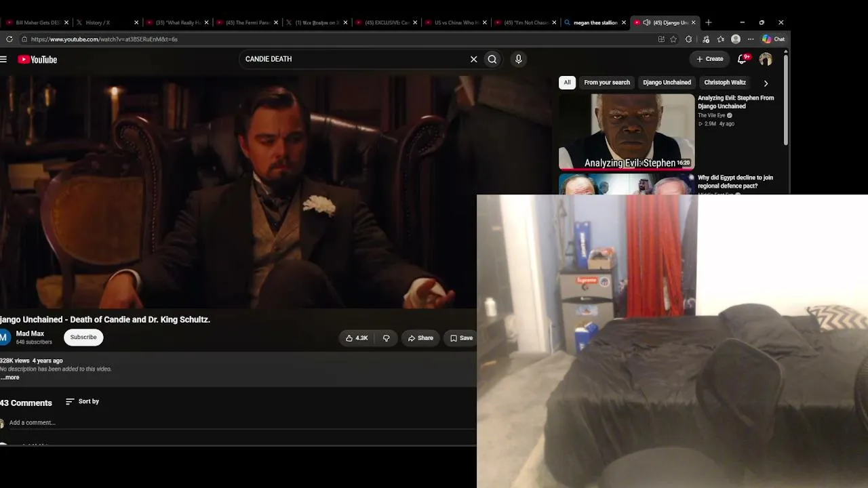The height and width of the screenshot is (488, 868).
Task: Open the browser Extensions puzzle icon
Action: (x=689, y=39)
